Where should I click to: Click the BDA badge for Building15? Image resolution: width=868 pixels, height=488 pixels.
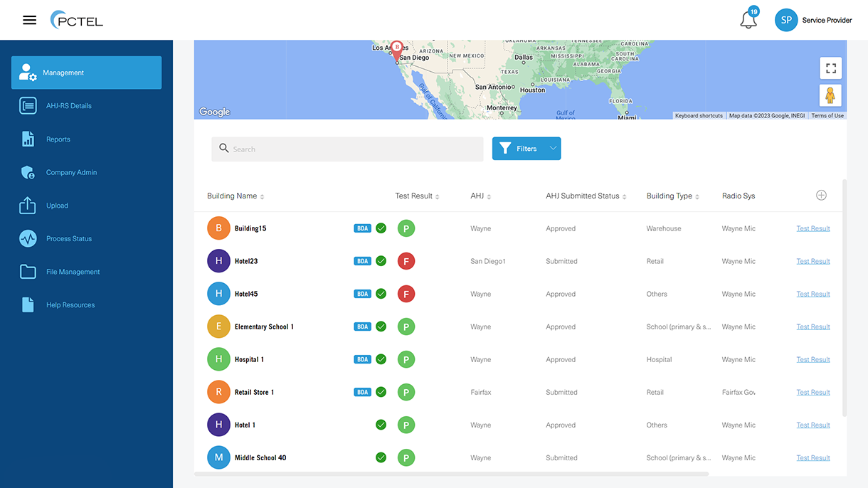pyautogui.click(x=362, y=229)
